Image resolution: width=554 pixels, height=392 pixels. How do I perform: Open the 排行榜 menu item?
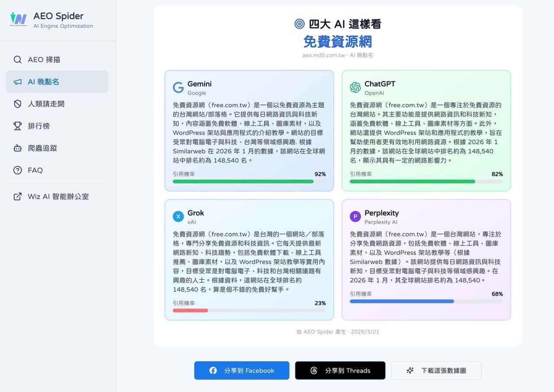click(39, 126)
